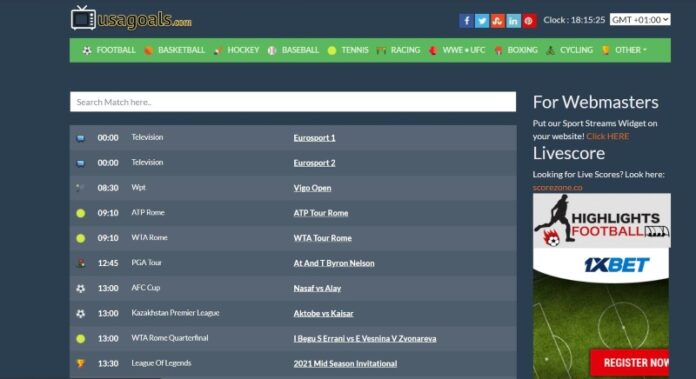Click the soccer ball icon beside AFC Cup
This screenshot has width=696, height=379.
(x=80, y=288)
